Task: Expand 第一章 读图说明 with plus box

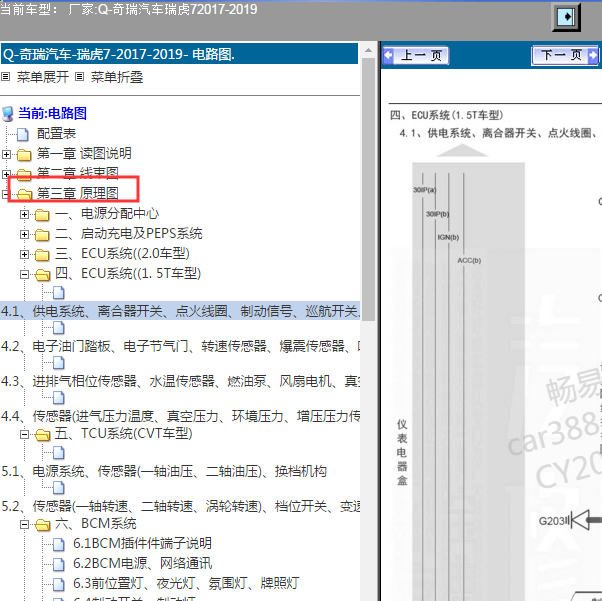Action: [6, 154]
